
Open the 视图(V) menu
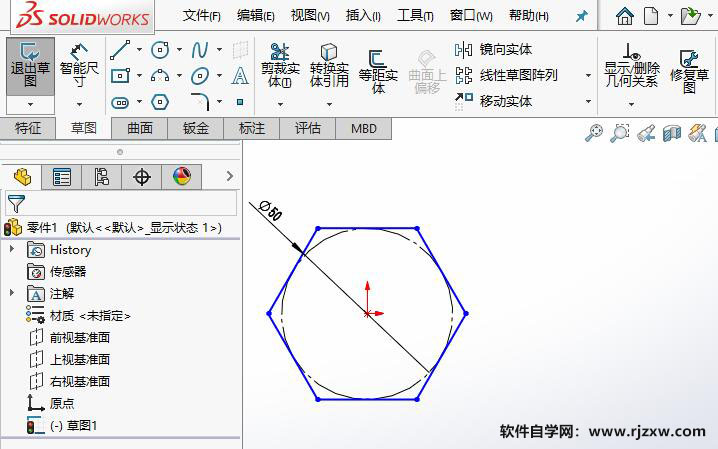(310, 16)
